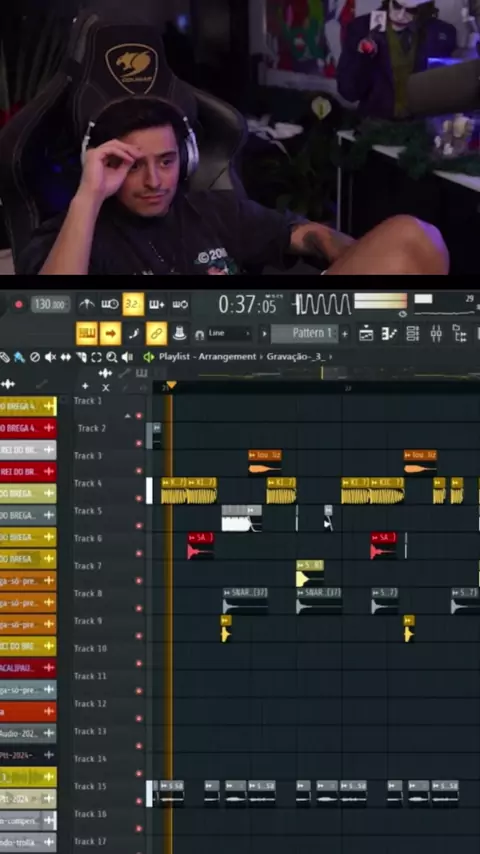Toggle the overdub record mode icon
The height and width of the screenshot is (854, 480).
tap(156, 304)
